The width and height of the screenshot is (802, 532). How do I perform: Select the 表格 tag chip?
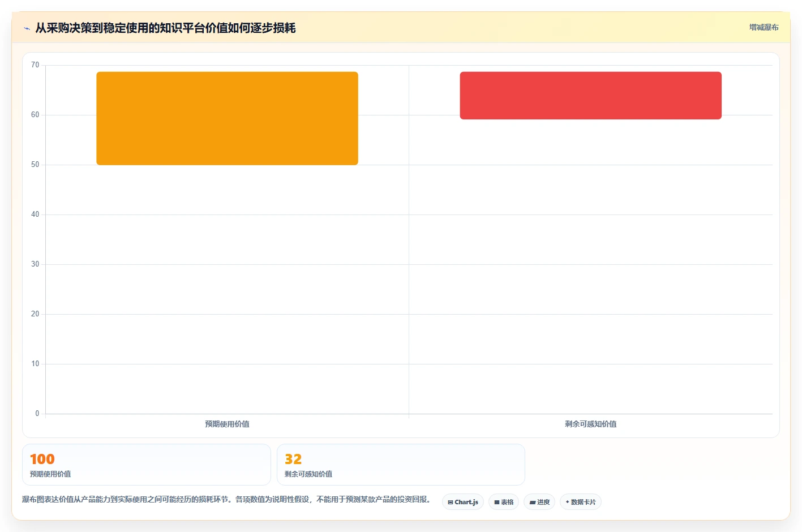(x=504, y=502)
